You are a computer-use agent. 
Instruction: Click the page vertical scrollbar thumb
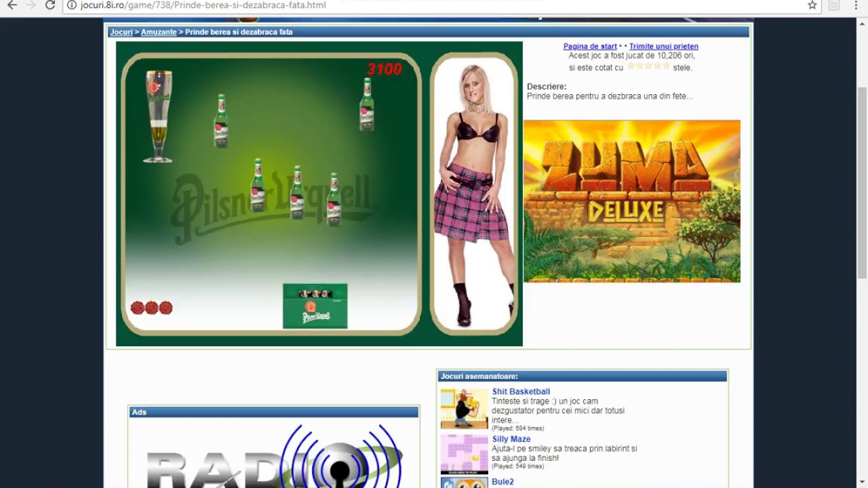coord(862,182)
